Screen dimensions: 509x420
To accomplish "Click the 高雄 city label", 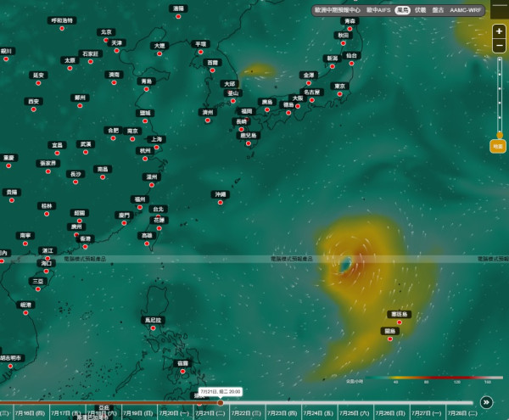I will click(147, 235).
